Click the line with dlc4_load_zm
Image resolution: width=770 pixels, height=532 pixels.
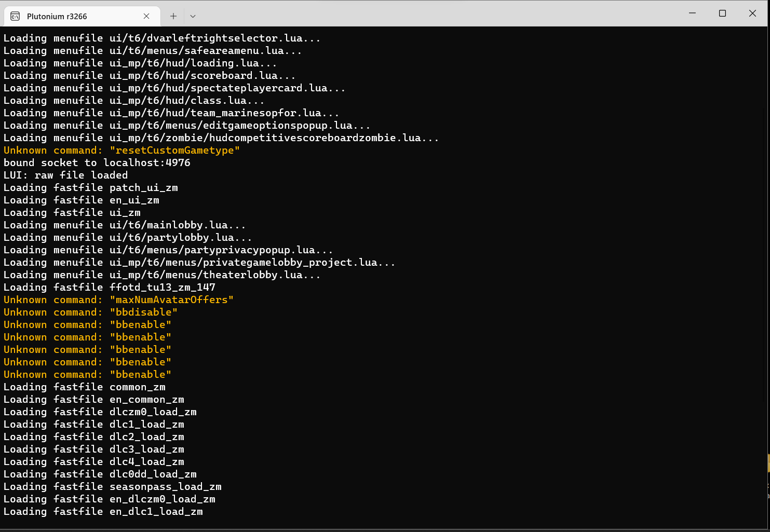(x=94, y=461)
